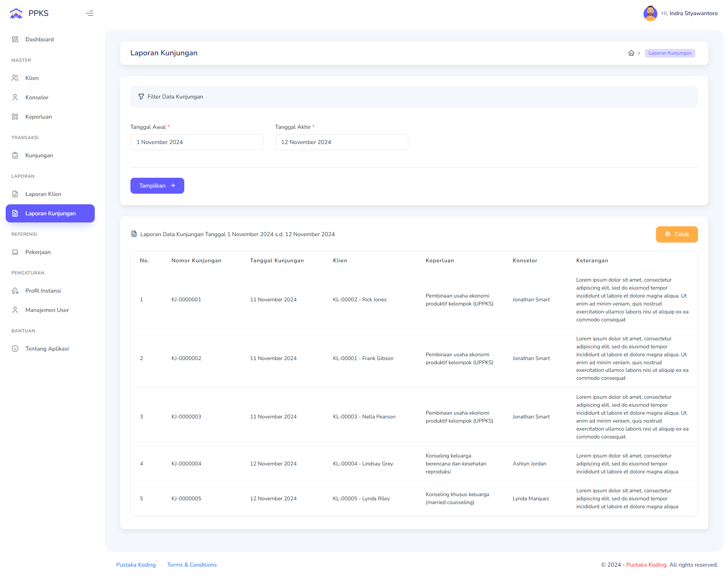
Task: Click the No. column header
Action: tap(144, 260)
